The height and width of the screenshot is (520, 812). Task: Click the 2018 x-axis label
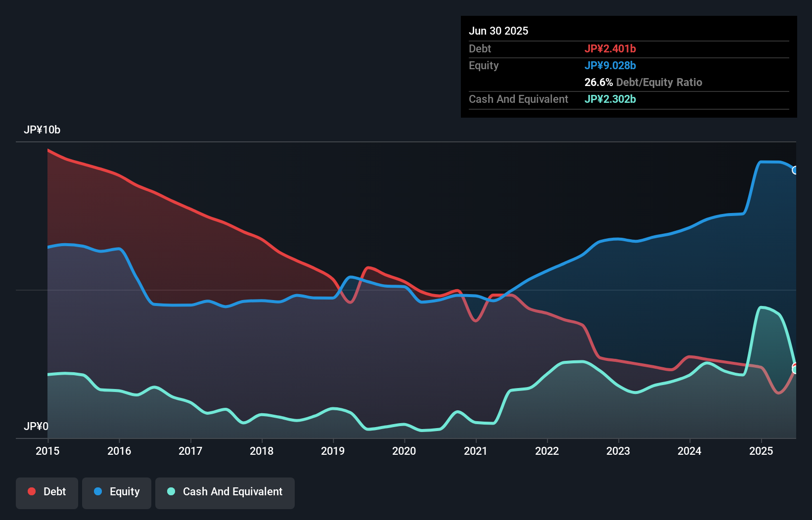262,451
